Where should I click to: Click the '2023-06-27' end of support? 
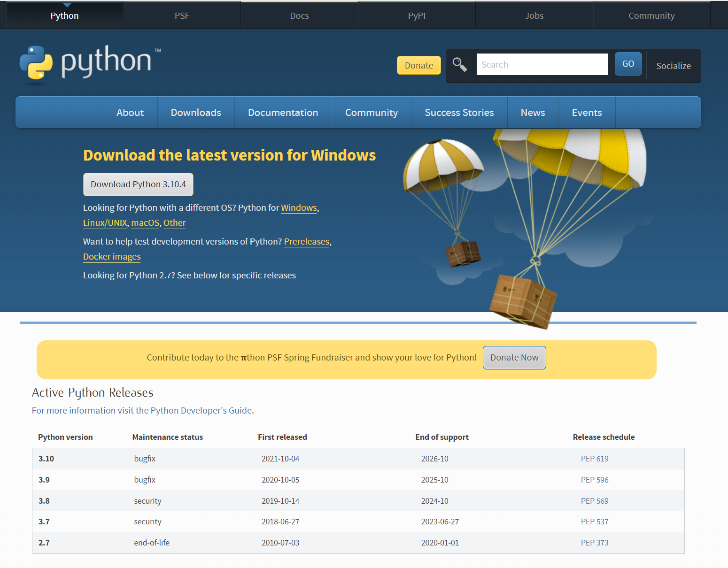click(x=440, y=522)
